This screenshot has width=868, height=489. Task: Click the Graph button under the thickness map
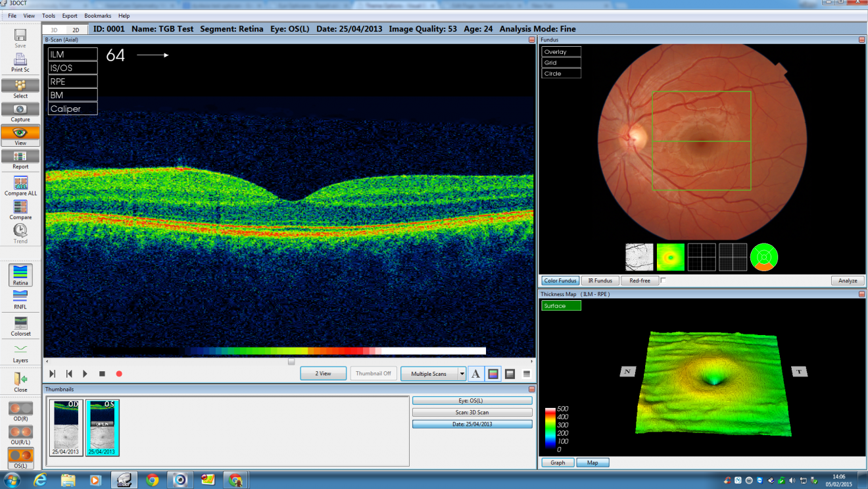coord(556,463)
